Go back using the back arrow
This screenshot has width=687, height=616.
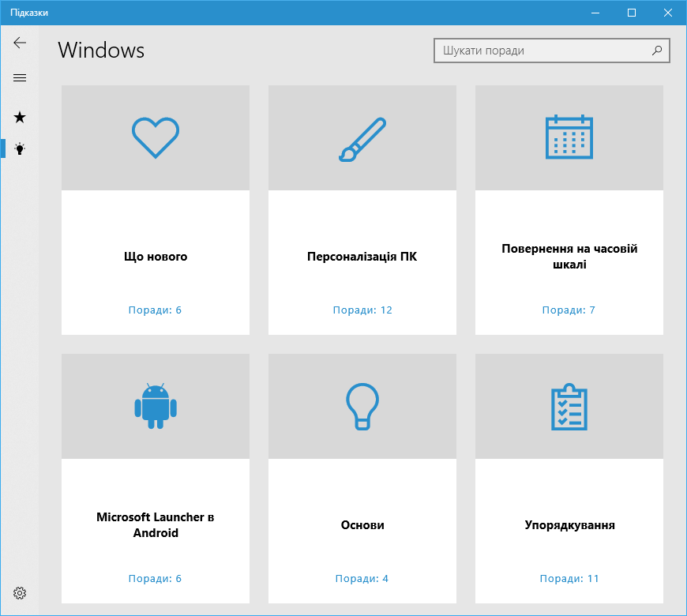pyautogui.click(x=20, y=43)
